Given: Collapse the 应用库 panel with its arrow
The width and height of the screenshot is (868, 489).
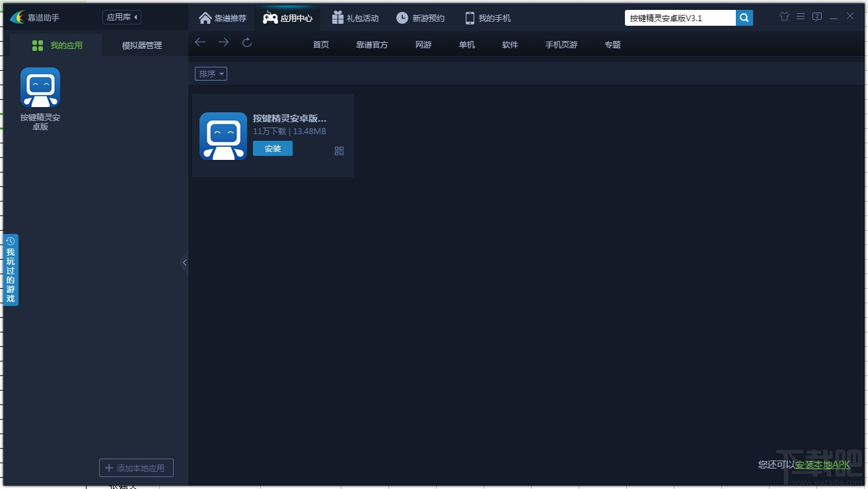Looking at the screenshot, I should (x=135, y=17).
